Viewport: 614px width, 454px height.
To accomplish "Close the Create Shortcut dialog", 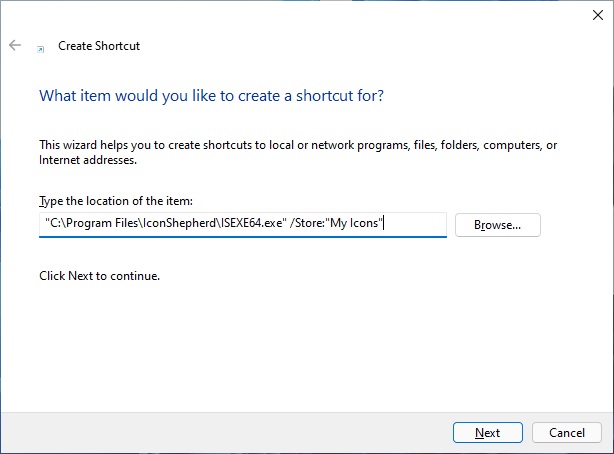I will pos(598,15).
